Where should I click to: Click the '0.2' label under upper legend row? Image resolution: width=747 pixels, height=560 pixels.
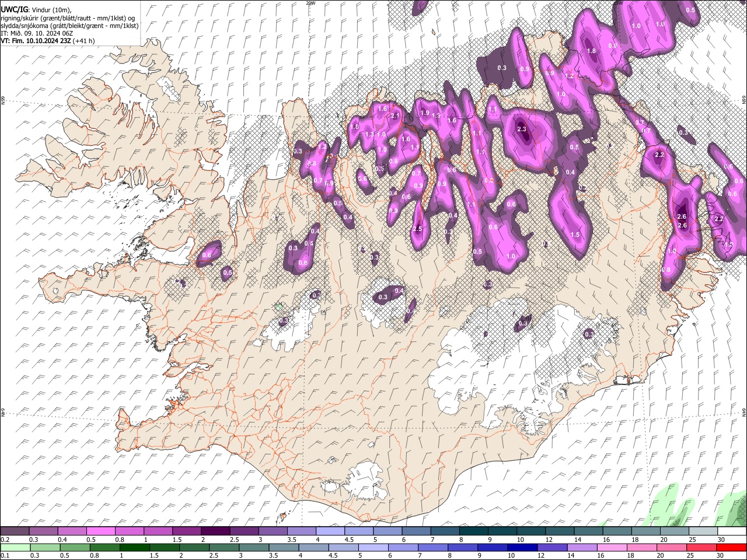[5, 540]
